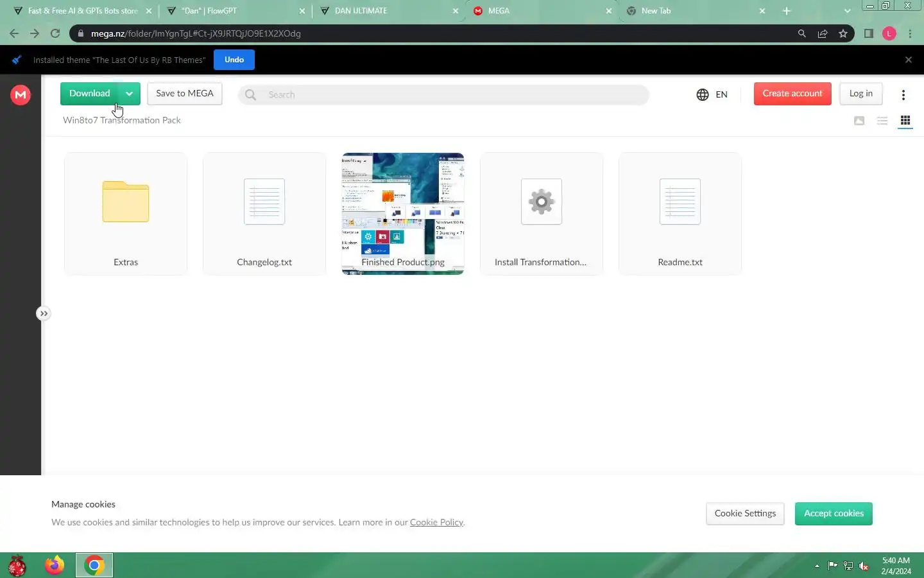Expand the Download options arrow
Viewport: 924px width, 578px height.
[129, 94]
